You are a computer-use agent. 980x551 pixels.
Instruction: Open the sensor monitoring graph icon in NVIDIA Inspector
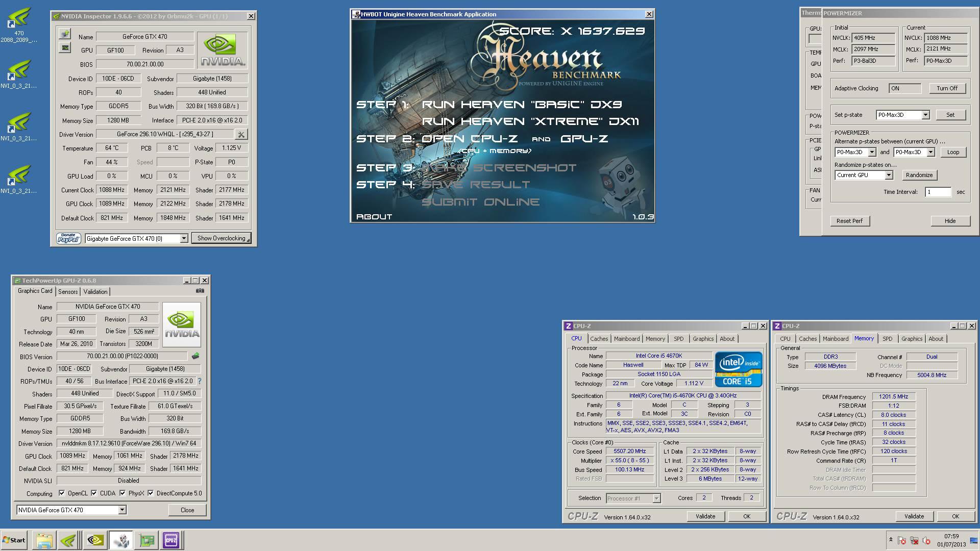coord(65,48)
